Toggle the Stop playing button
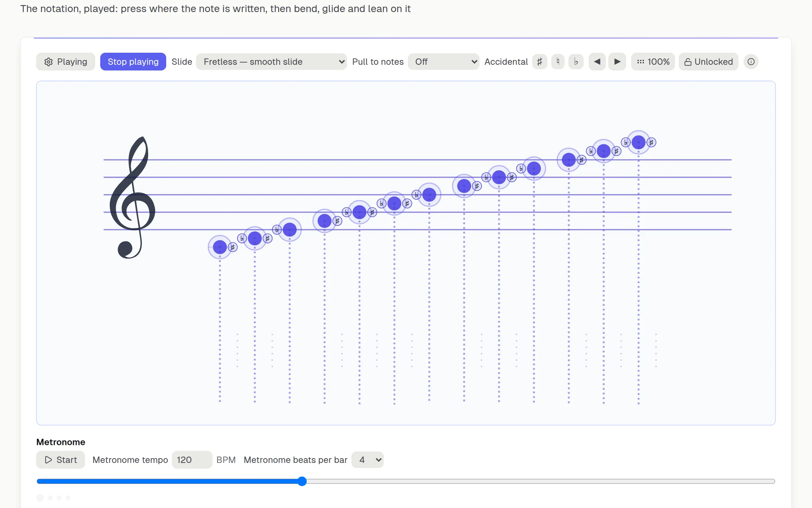 [x=133, y=62]
